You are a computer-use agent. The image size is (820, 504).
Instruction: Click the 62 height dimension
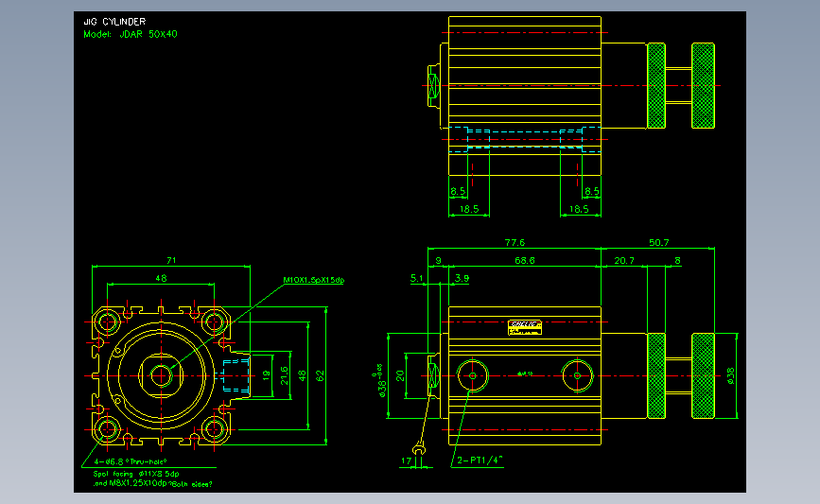(320, 376)
